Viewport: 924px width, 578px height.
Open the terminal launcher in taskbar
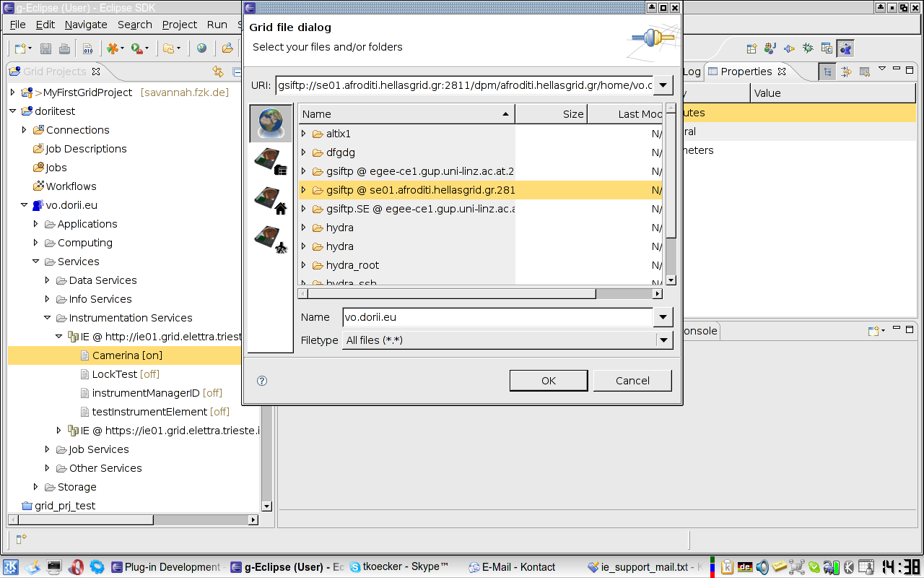(53, 567)
